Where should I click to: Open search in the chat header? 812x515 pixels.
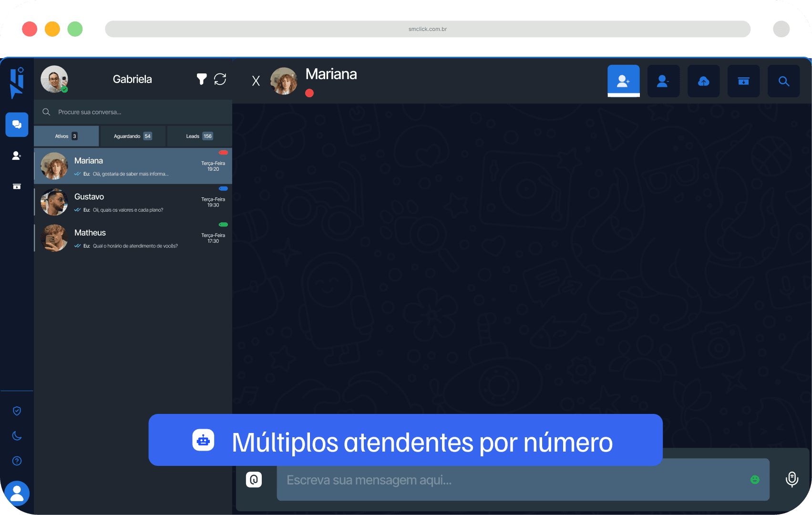click(x=783, y=81)
